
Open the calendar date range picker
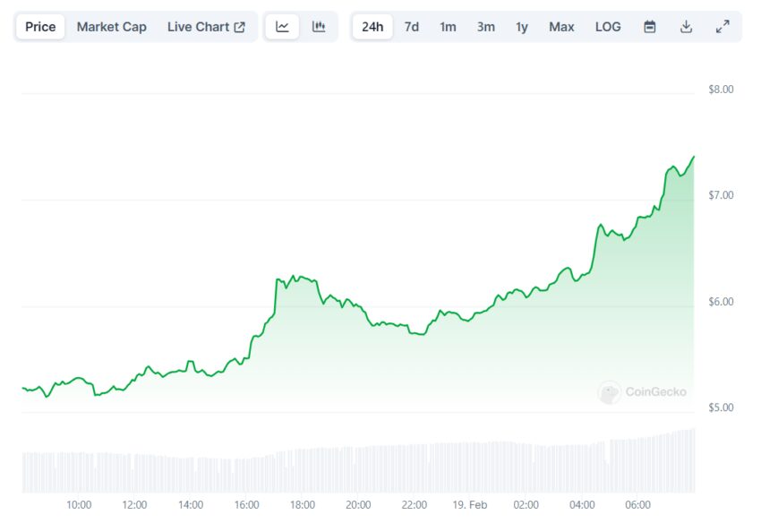tap(650, 27)
